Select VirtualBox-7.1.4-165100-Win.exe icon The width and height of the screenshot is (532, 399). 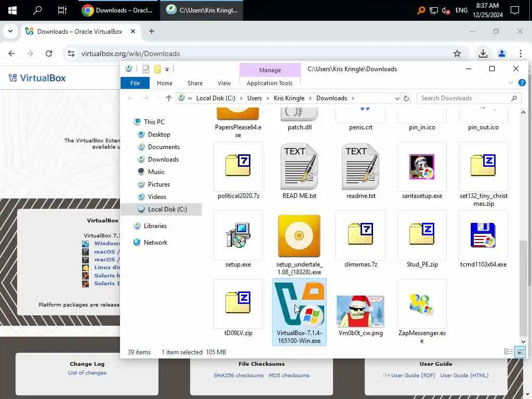pos(299,303)
